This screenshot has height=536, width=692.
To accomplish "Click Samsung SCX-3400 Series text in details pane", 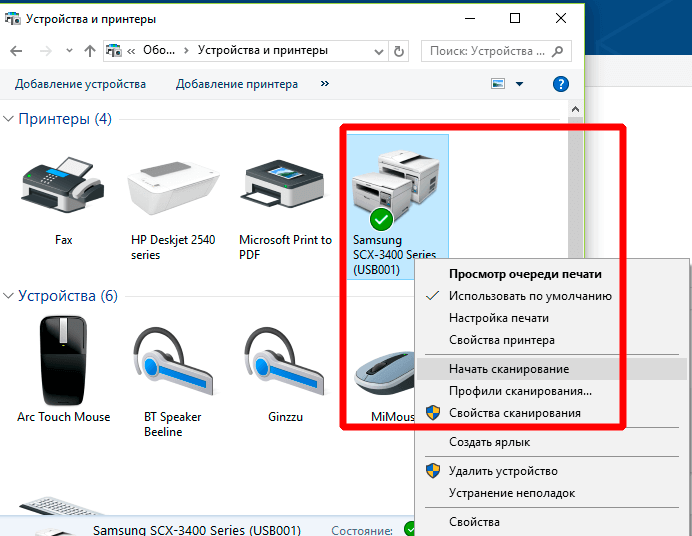I will coord(197,529).
